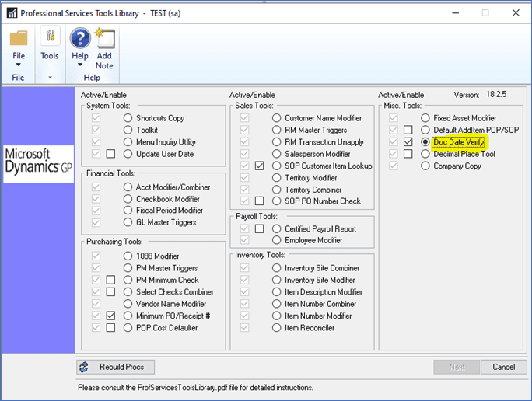This screenshot has height=401, width=532.
Task: Uncheck the SOP Customer Item Lookup checkbox
Action: [259, 166]
